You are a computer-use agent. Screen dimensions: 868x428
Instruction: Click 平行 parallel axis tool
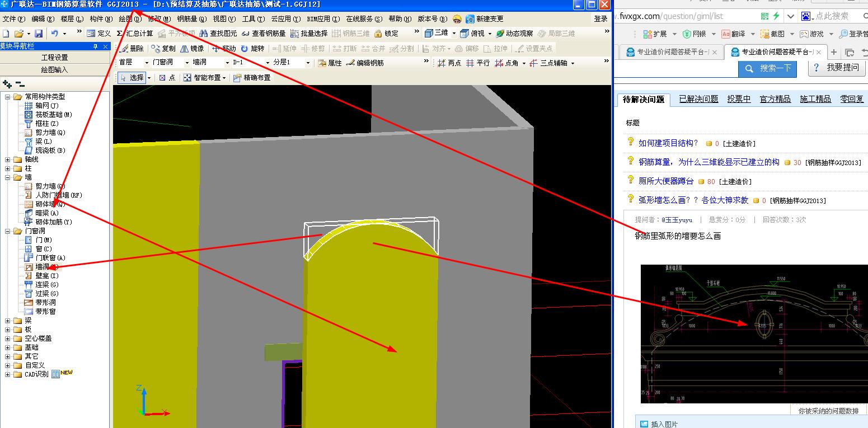click(x=477, y=63)
